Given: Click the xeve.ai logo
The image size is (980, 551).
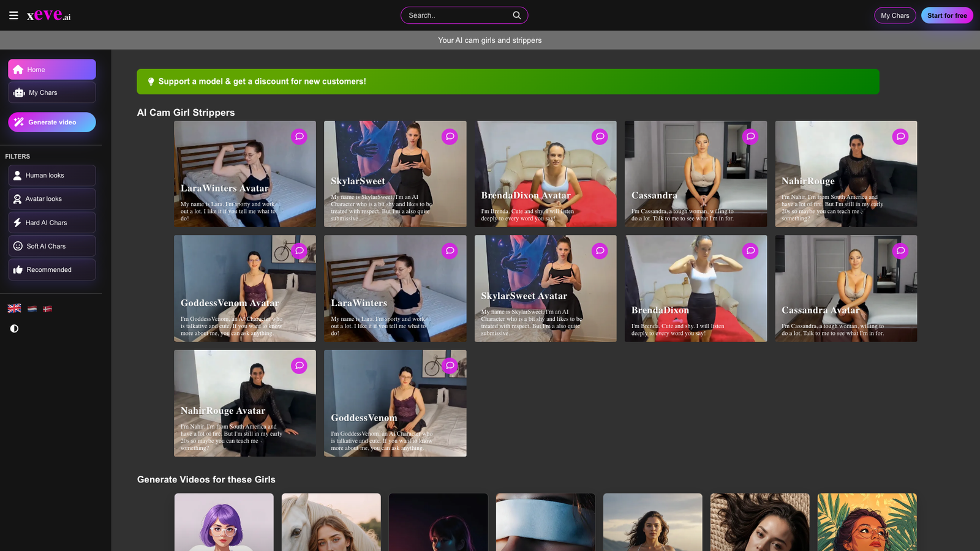Looking at the screenshot, I should pos(48,15).
